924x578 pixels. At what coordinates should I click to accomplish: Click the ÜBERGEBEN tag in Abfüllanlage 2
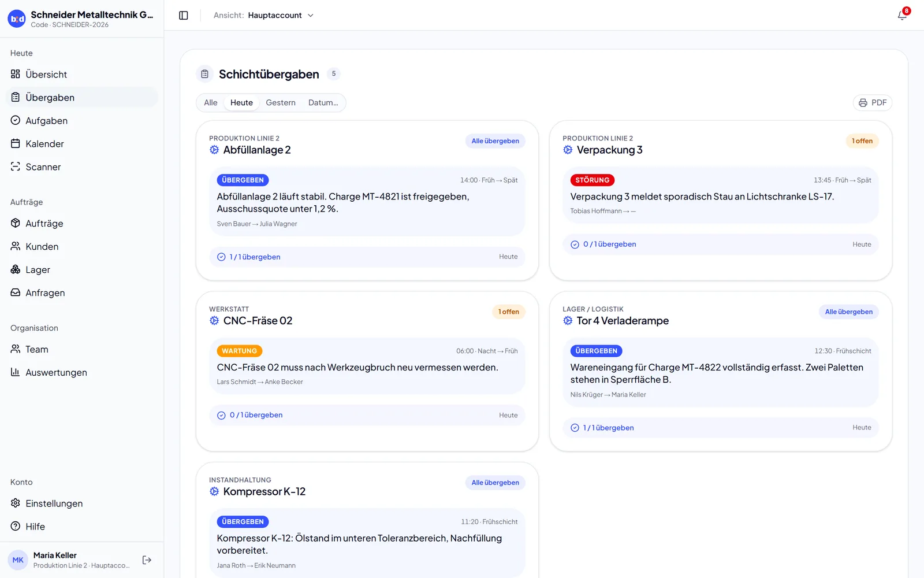243,180
